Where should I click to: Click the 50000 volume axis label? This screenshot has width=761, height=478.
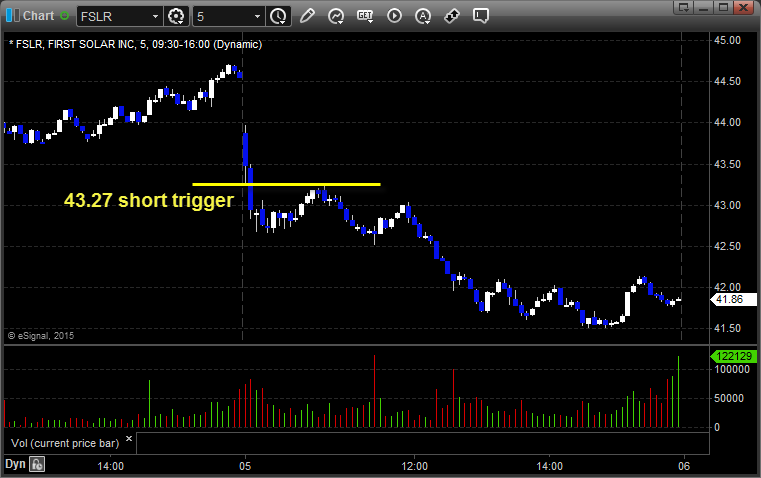(729, 398)
